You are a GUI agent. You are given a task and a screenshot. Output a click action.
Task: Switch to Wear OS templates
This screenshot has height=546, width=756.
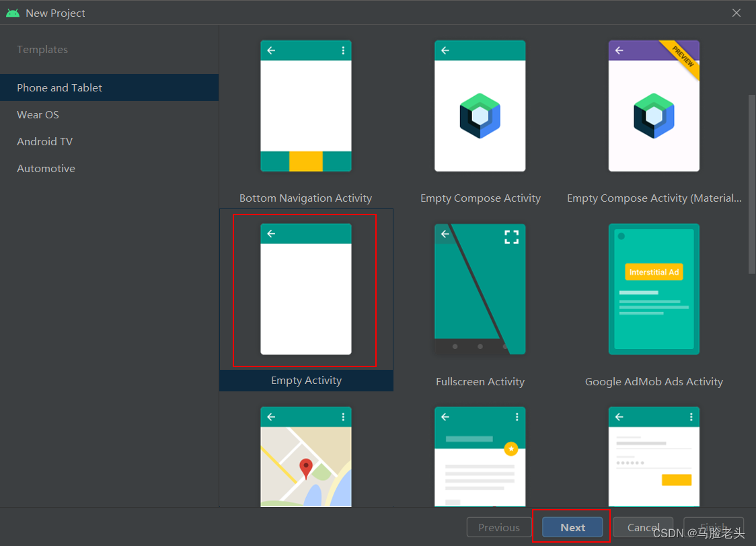pos(109,114)
